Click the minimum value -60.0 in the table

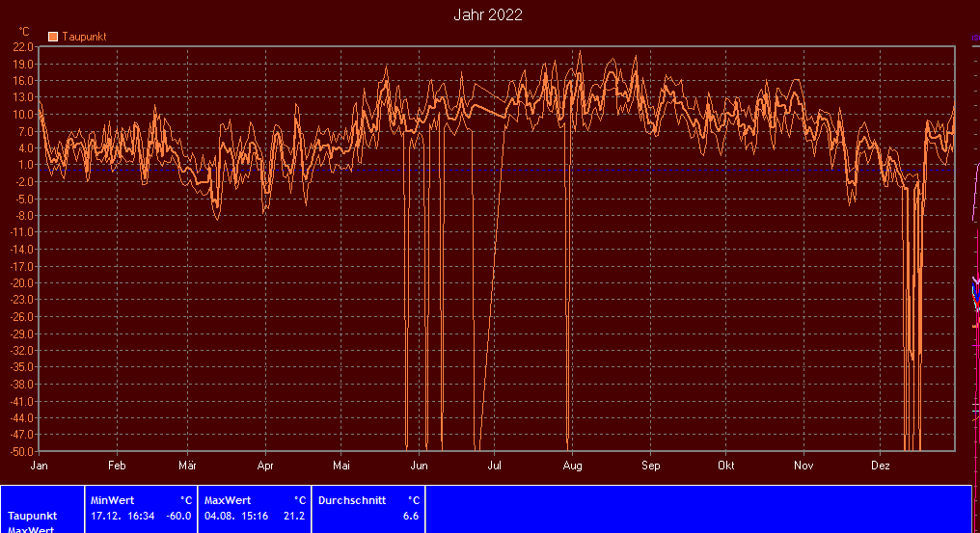(178, 516)
